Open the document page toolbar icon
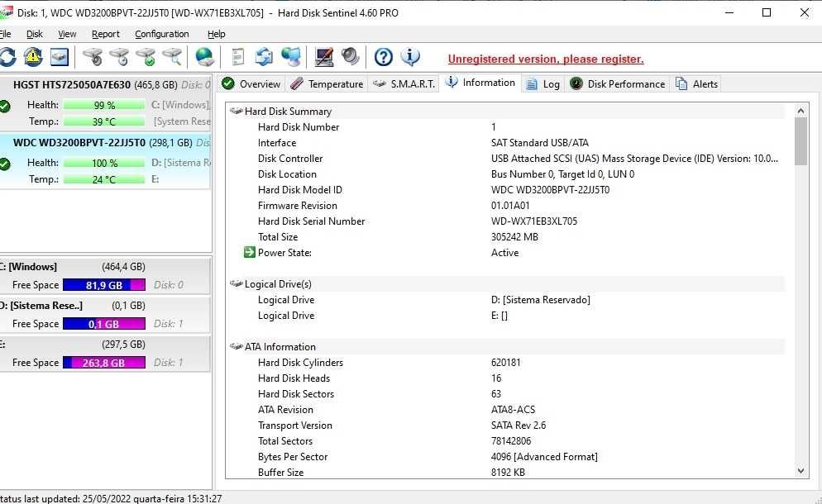Screen dimensions: 822x504 (238, 56)
